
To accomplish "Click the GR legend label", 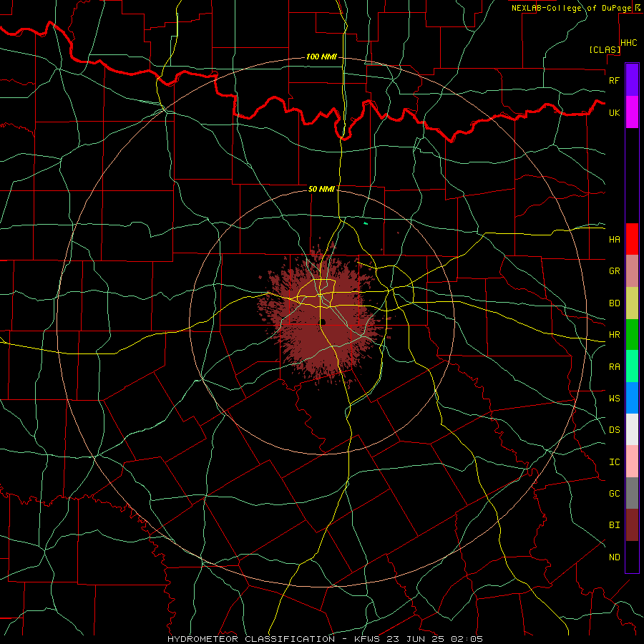I will (614, 271).
